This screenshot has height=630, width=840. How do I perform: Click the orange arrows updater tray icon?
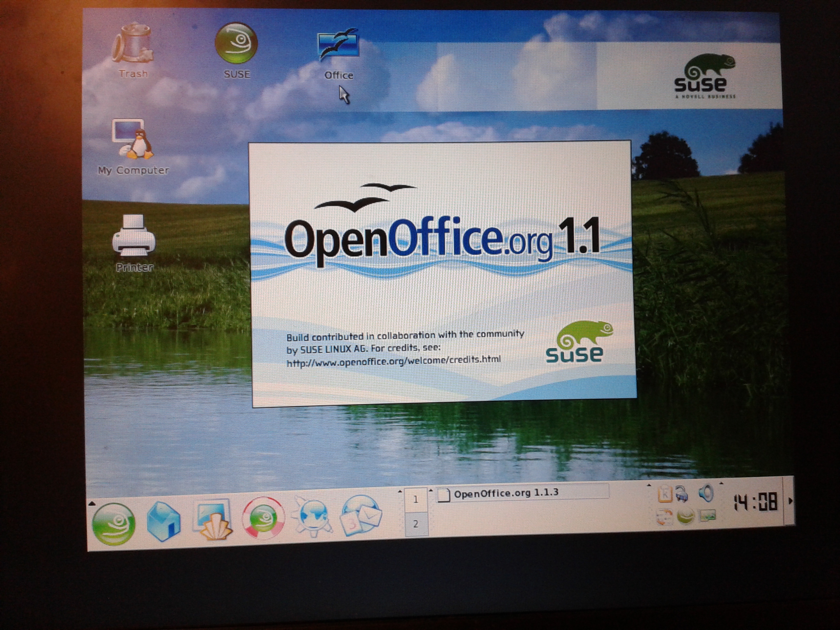pyautogui.click(x=664, y=516)
